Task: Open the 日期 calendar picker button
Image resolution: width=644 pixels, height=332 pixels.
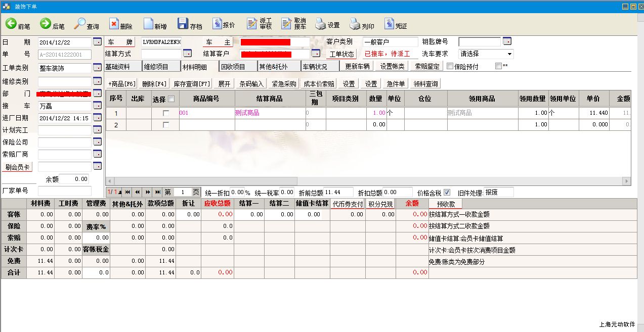Action: click(x=97, y=41)
